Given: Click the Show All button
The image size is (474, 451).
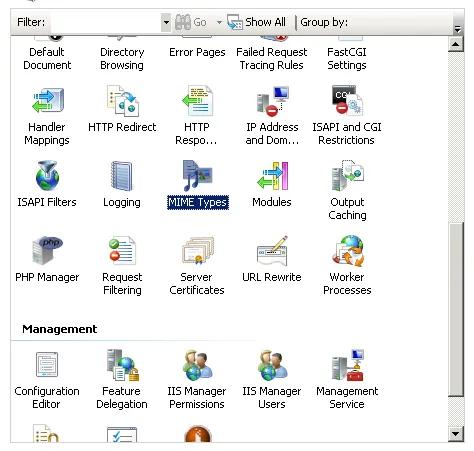Looking at the screenshot, I should tap(256, 22).
